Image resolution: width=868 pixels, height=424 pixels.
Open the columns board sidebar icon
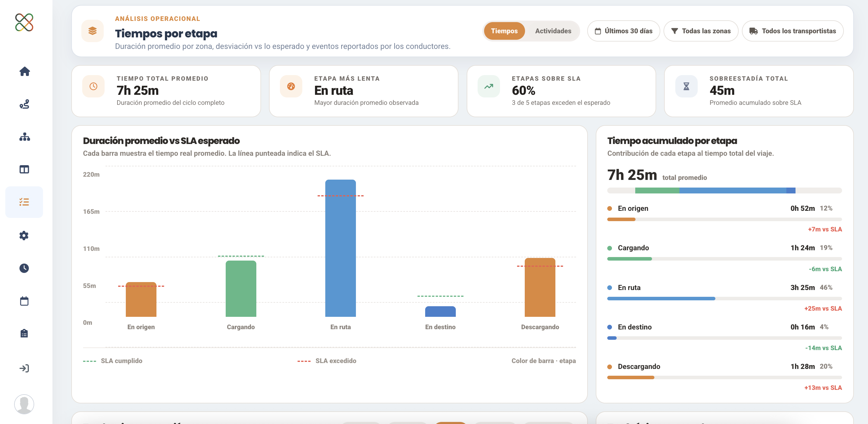click(24, 169)
